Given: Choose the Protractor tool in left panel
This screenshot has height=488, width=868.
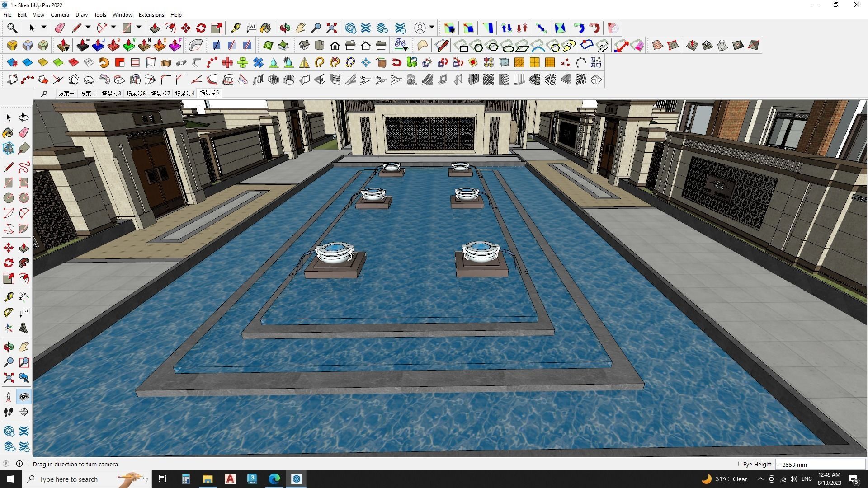Looking at the screenshot, I should click(x=8, y=312).
